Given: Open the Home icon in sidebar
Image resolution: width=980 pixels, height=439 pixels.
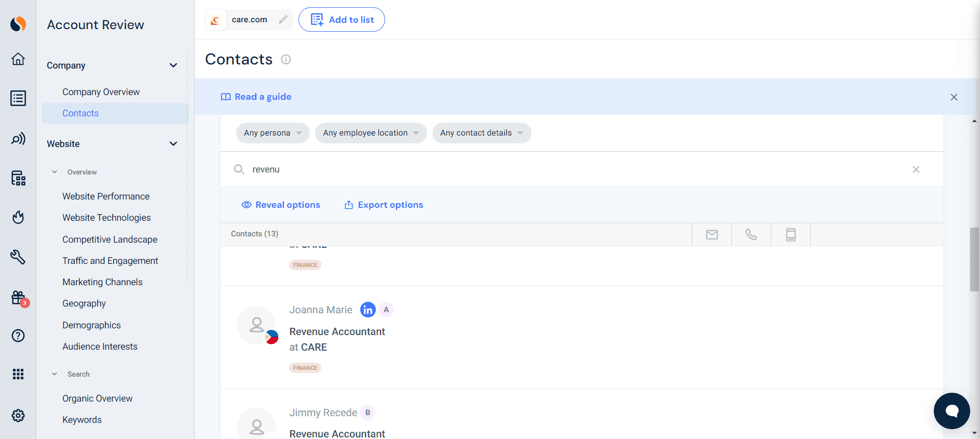Looking at the screenshot, I should (x=18, y=59).
